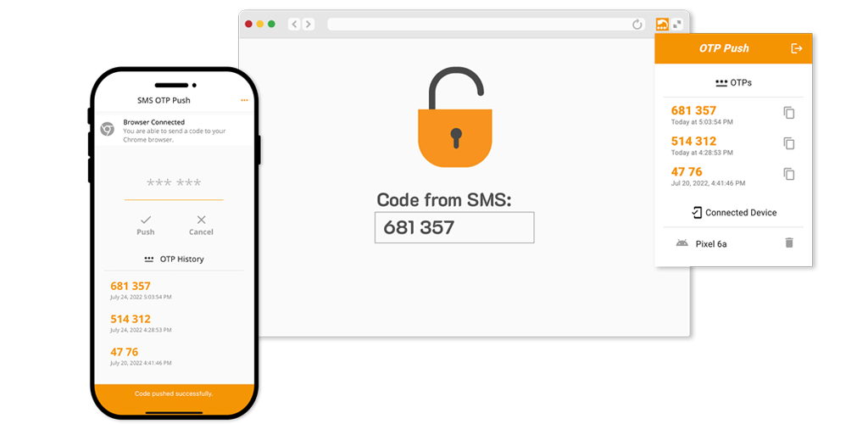
Task: Tap the masked code entry field on phone
Action: 174,186
